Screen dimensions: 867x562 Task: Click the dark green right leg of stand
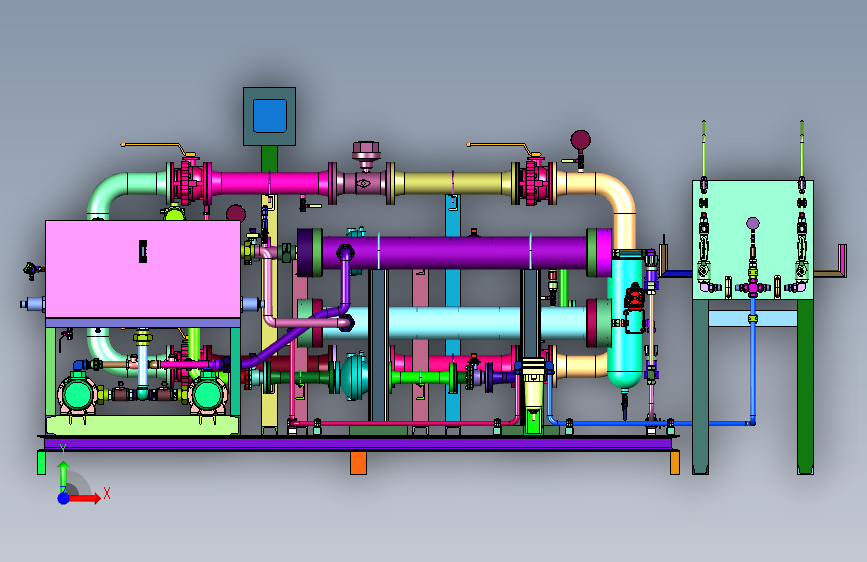click(x=805, y=386)
